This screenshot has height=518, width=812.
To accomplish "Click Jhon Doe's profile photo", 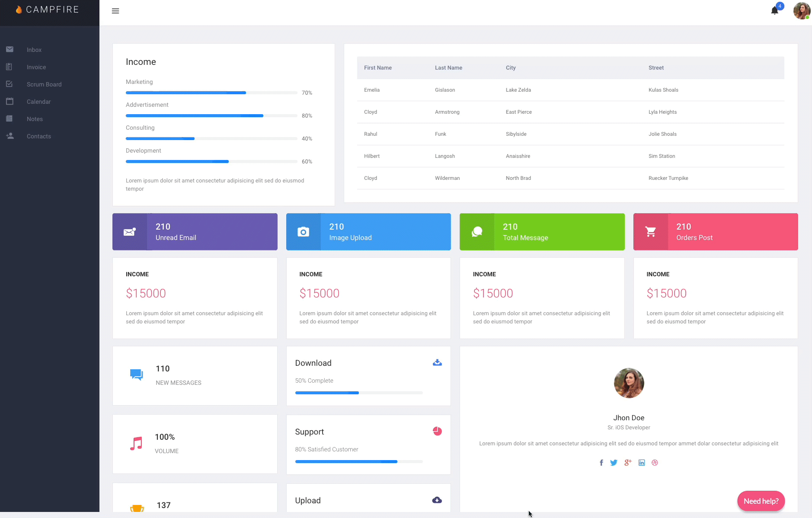I will pyautogui.click(x=629, y=383).
